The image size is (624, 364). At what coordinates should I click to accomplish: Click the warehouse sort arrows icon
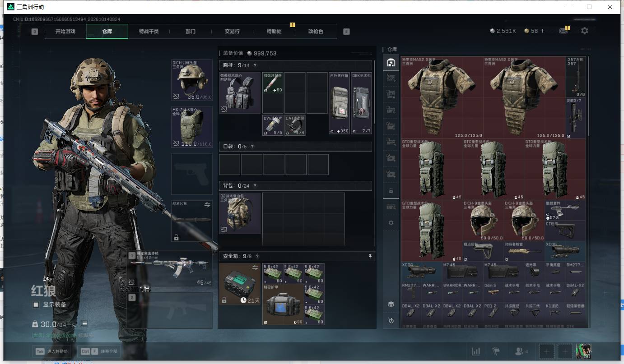tap(391, 320)
